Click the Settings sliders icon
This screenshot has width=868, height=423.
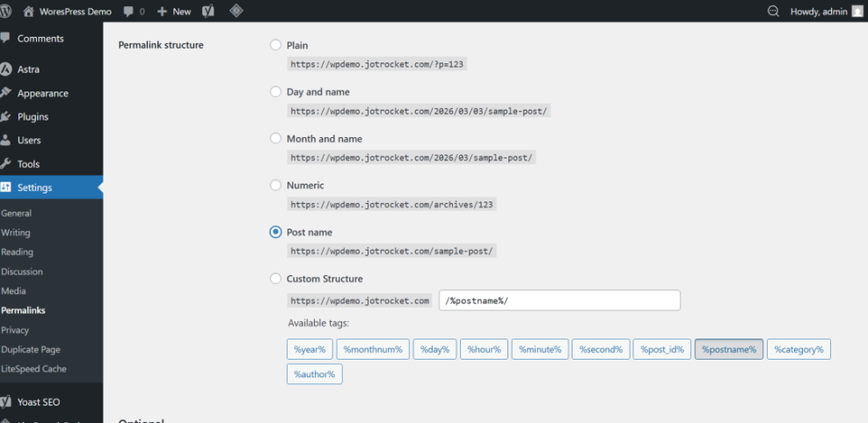point(5,187)
